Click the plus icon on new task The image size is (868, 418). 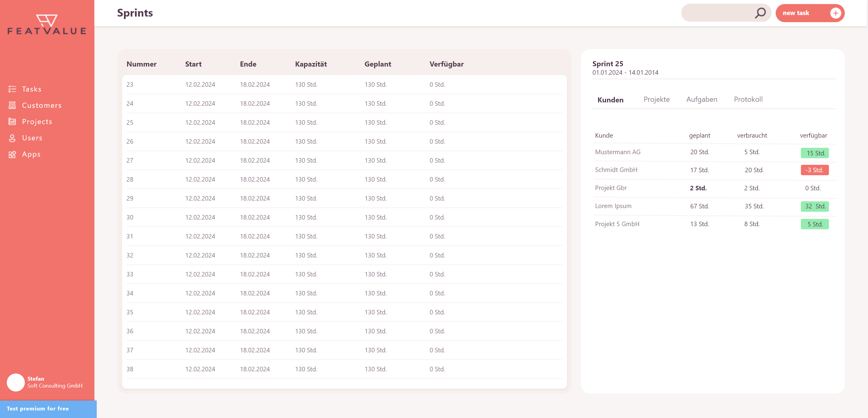tap(835, 13)
